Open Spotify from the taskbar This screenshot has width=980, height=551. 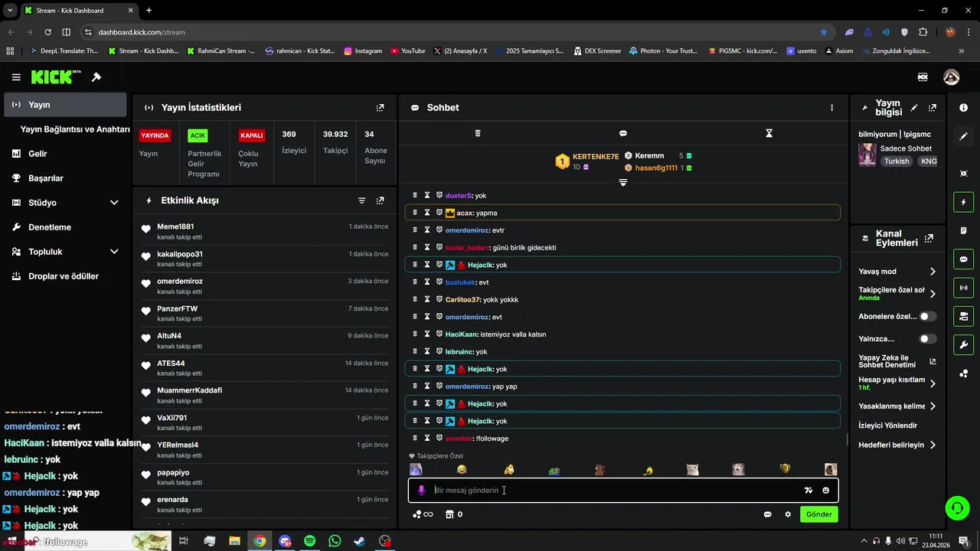point(309,541)
